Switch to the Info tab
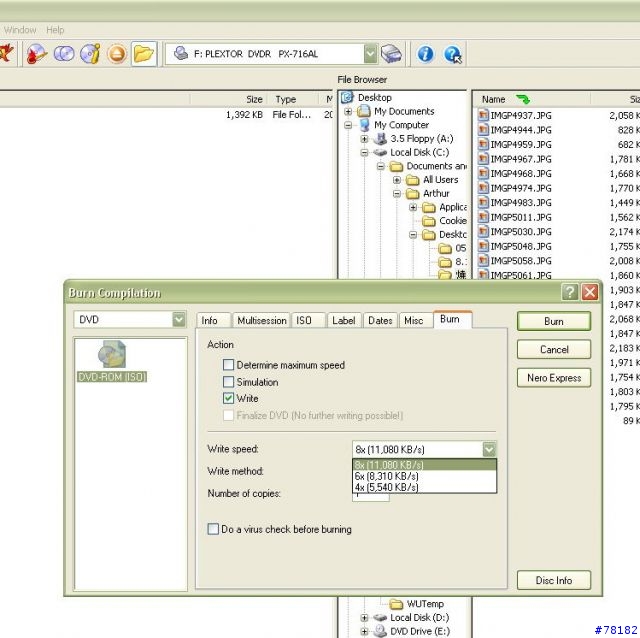Screen dimensions: 640x638 [x=213, y=320]
